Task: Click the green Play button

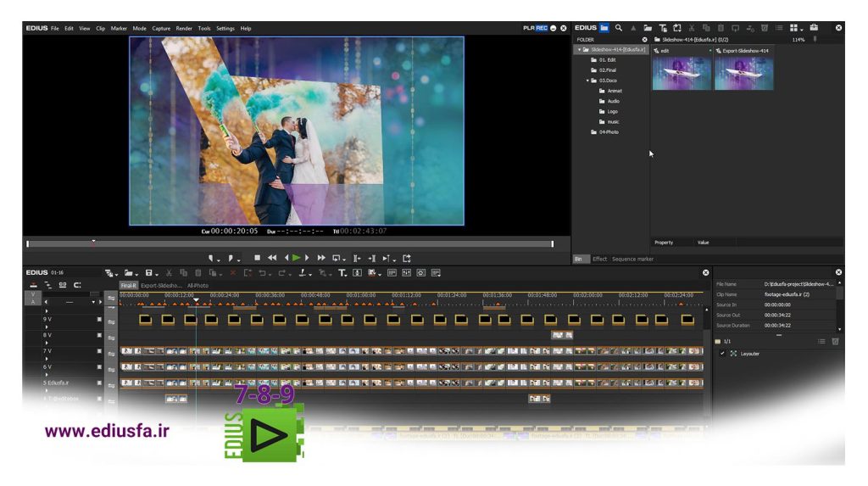Action: click(x=296, y=258)
